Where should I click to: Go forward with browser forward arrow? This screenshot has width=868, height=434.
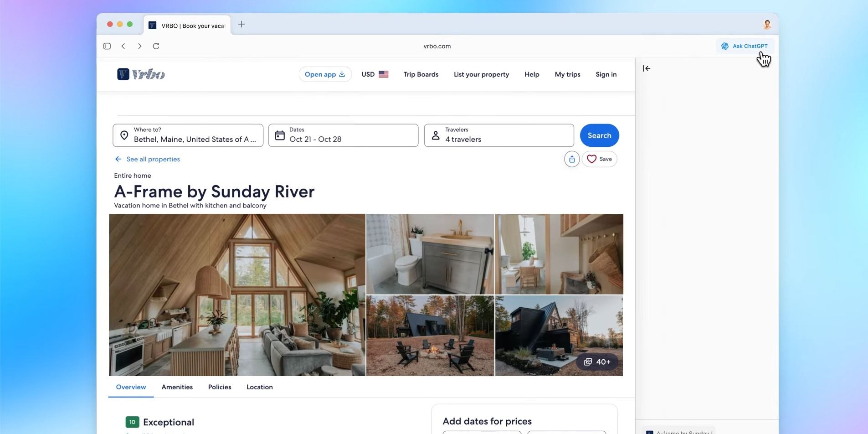[140, 46]
